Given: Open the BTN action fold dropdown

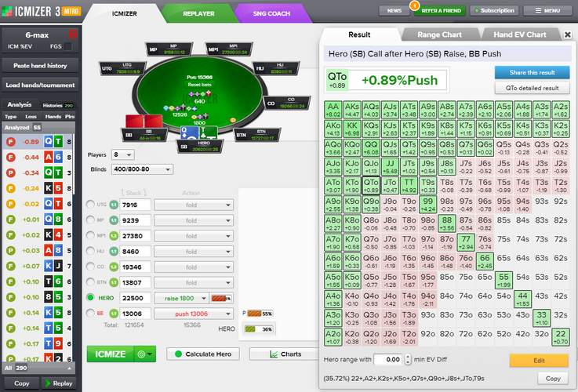Looking at the screenshot, I should coord(194,282).
